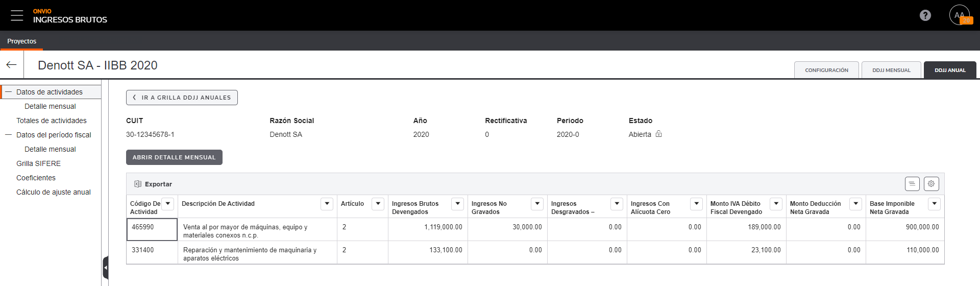Open filter dropdown for Base Imponible Neta Gravada

pyautogui.click(x=934, y=203)
